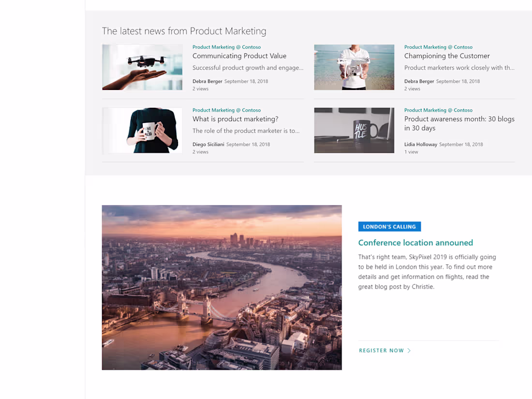Viewport: 532px width, 399px height.
Task: Open the Product awareness month article
Action: tap(459, 124)
